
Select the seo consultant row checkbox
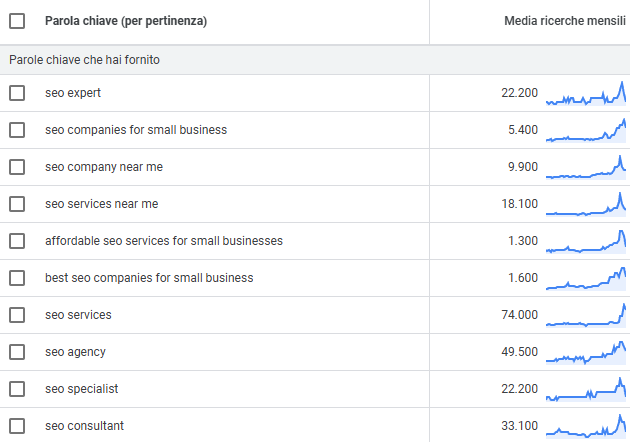(x=17, y=426)
